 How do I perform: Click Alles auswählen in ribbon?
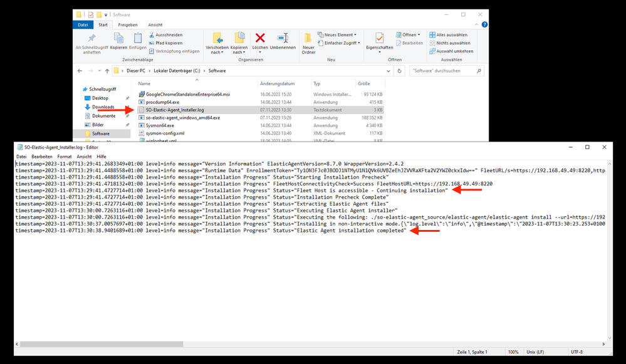pyautogui.click(x=448, y=34)
